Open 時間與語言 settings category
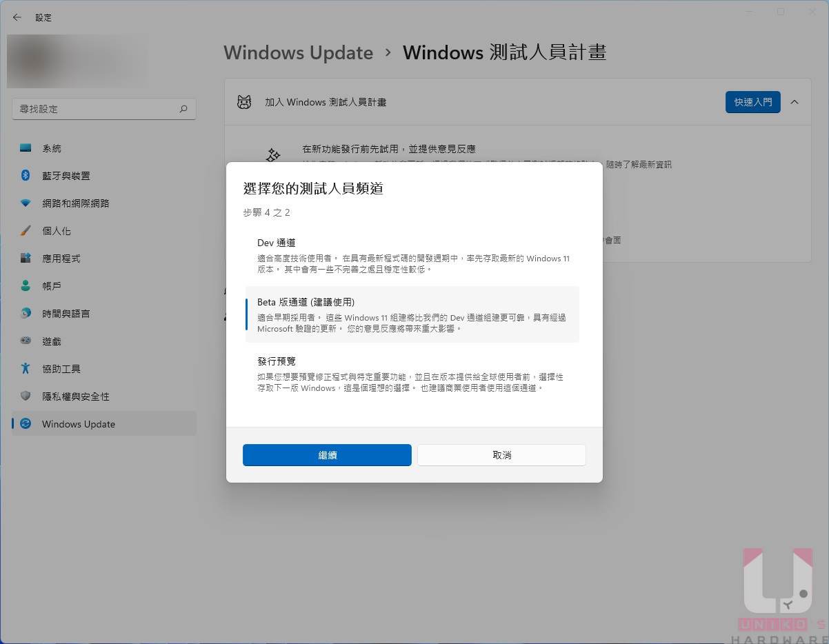This screenshot has width=829, height=644. pyautogui.click(x=104, y=314)
